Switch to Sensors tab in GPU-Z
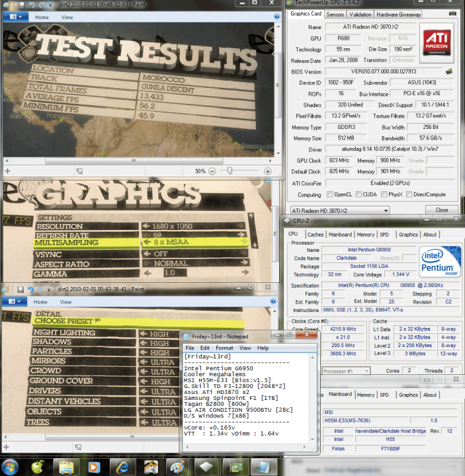The height and width of the screenshot is (476, 465). coord(335,15)
